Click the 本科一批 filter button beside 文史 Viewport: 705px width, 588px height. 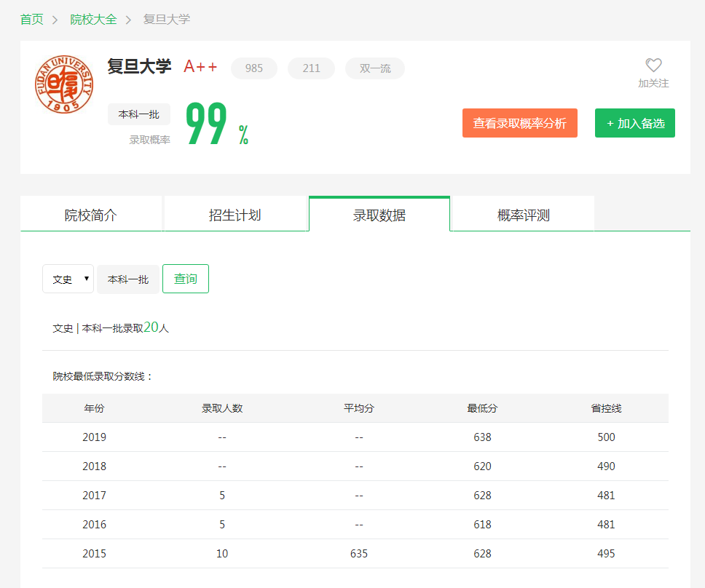coord(128,279)
